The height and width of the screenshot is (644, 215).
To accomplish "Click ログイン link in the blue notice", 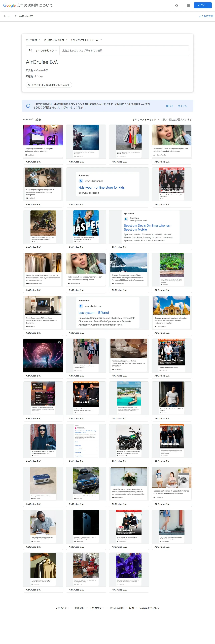I will 182,106.
